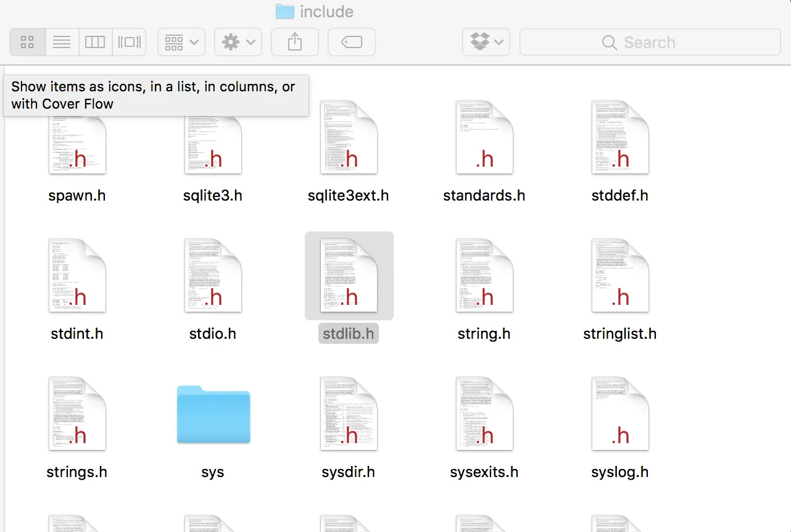Viewport: 791px width, 532px height.
Task: Select the strings.h file icon
Action: tap(77, 414)
